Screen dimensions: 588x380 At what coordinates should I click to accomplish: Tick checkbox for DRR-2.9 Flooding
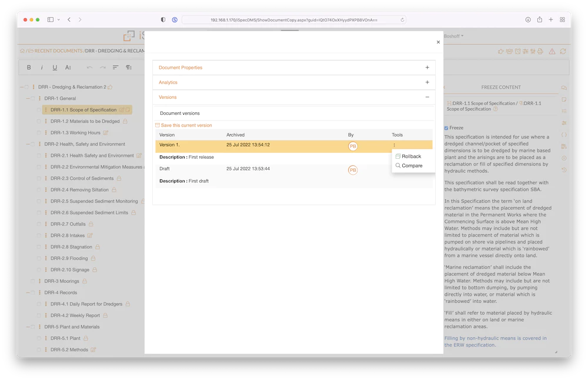39,258
